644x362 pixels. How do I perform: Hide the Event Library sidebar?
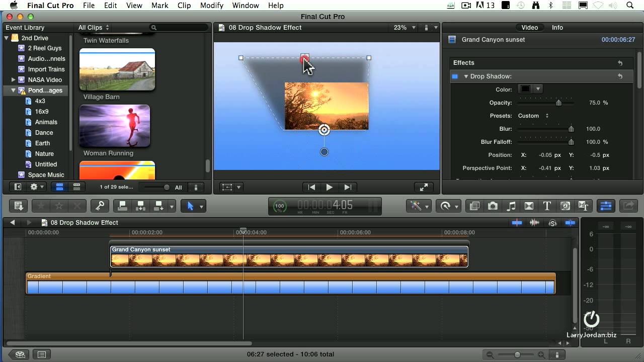[18, 187]
